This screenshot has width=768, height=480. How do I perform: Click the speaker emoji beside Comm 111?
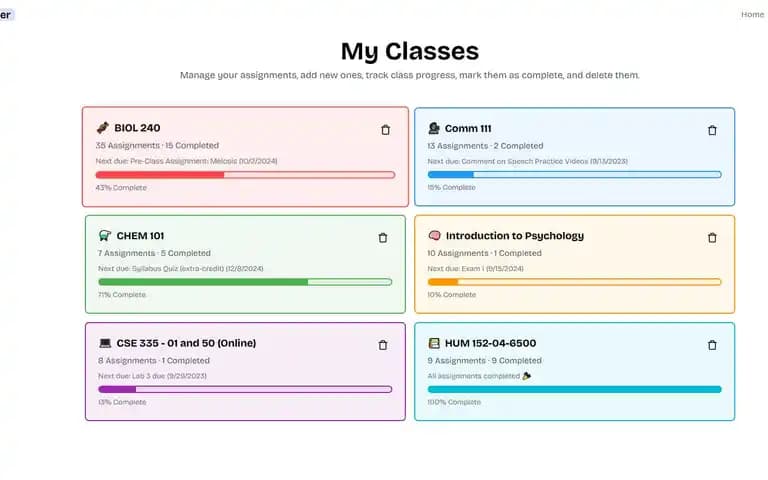[x=434, y=128]
